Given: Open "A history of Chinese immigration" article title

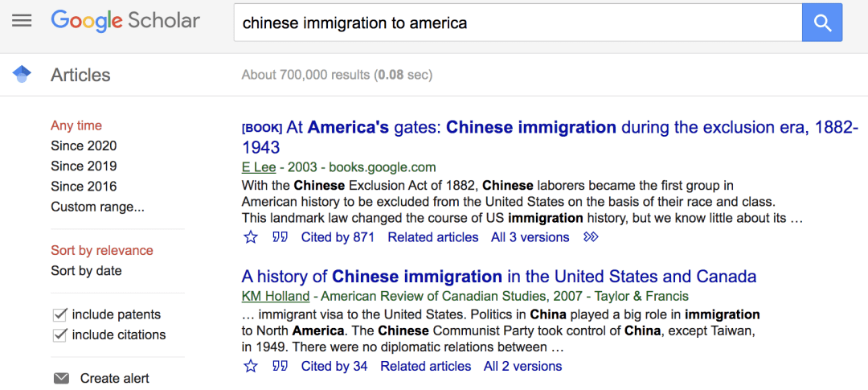Looking at the screenshot, I should click(498, 277).
